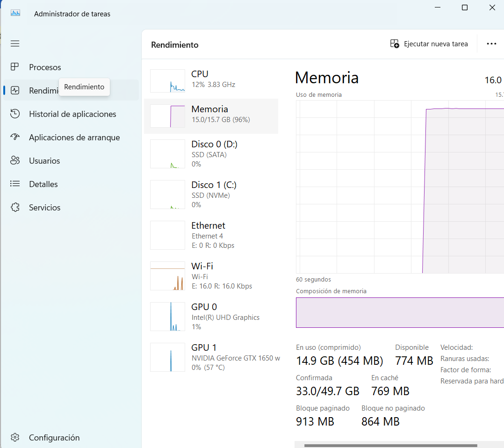
Task: Click Intel(R) UHD Graphics GPU 0 entry
Action: click(211, 317)
